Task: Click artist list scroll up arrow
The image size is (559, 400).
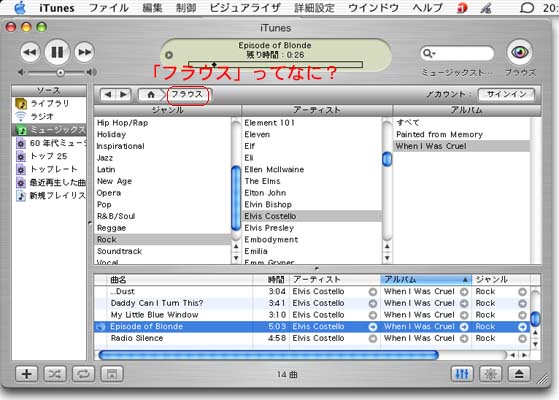Action: (387, 246)
